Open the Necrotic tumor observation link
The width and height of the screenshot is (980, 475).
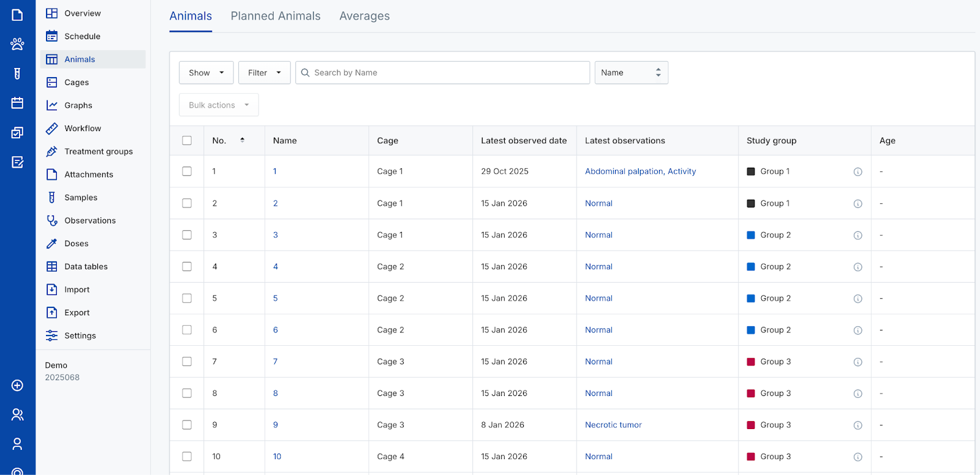click(x=613, y=425)
